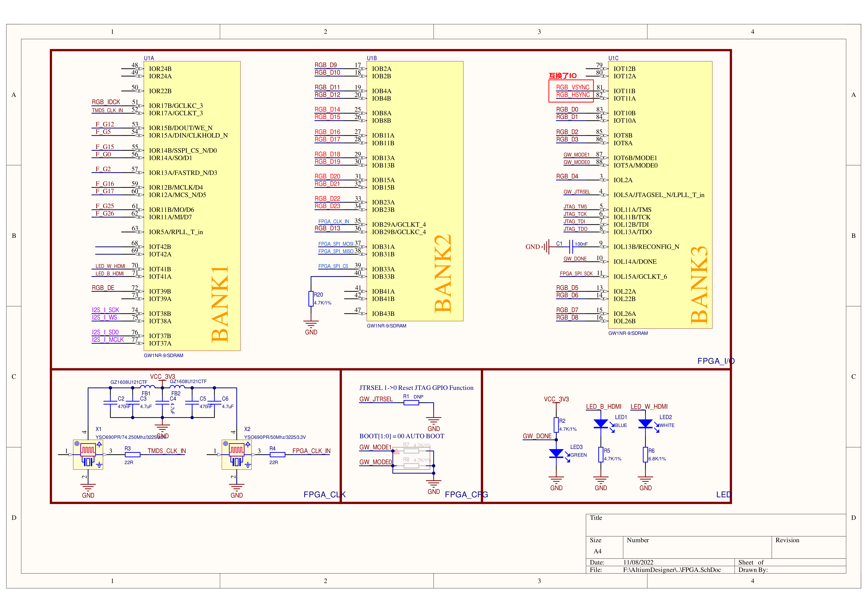This screenshot has width=868, height=613.
Task: Click the X2 50MHz oscillator symbol
Action: [x=237, y=455]
